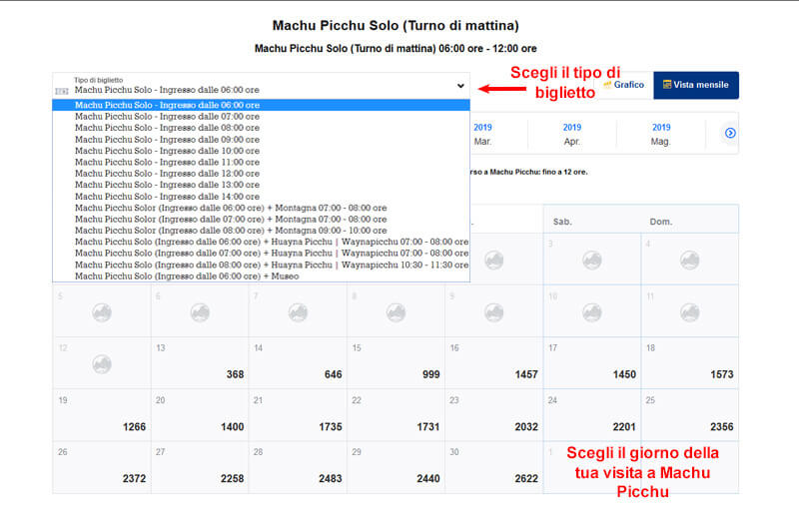The image size is (799, 532).
Task: Pick 06:00 entry + Montagna 07:00 - 08:00
Action: (x=261, y=208)
